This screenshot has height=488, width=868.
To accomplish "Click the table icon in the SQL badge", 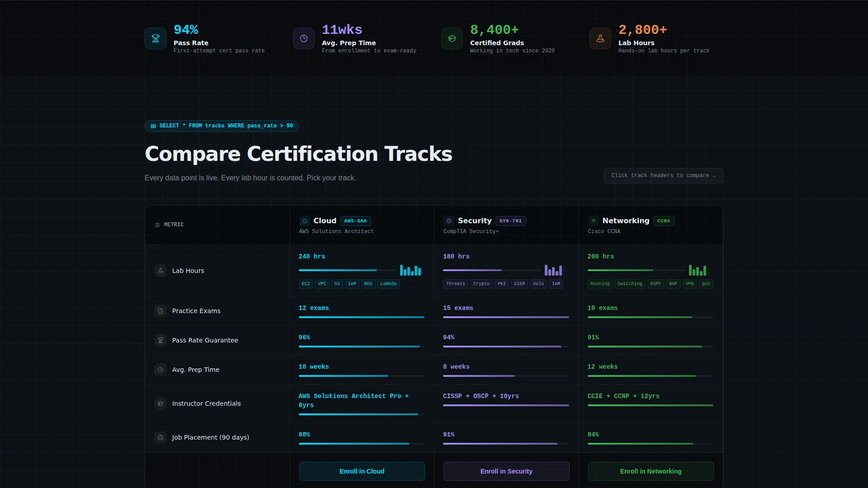I will 153,126.
